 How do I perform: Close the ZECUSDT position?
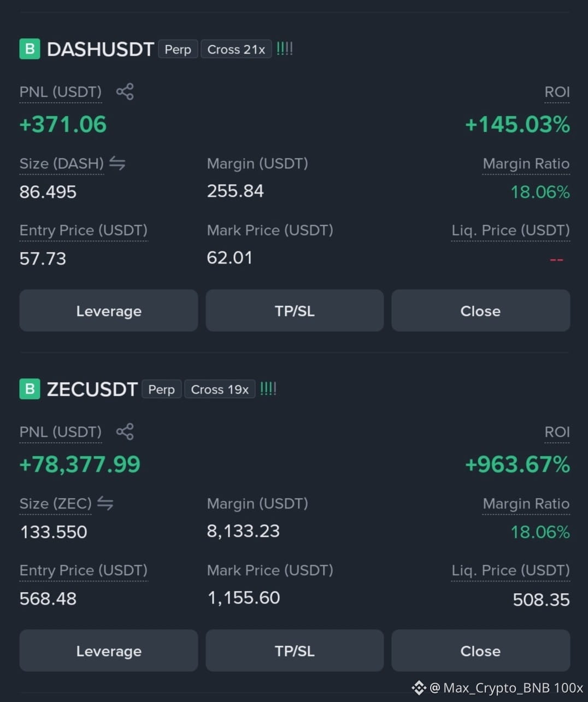[480, 651]
